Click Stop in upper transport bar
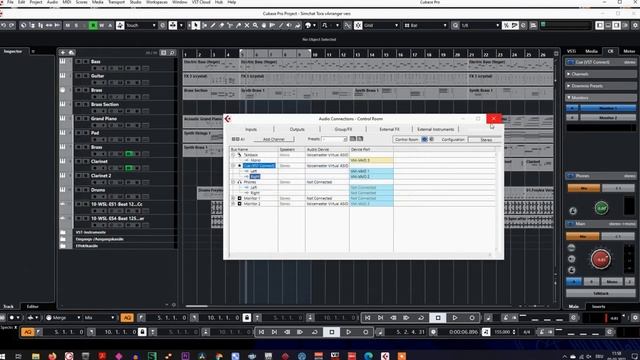 tap(438, 318)
